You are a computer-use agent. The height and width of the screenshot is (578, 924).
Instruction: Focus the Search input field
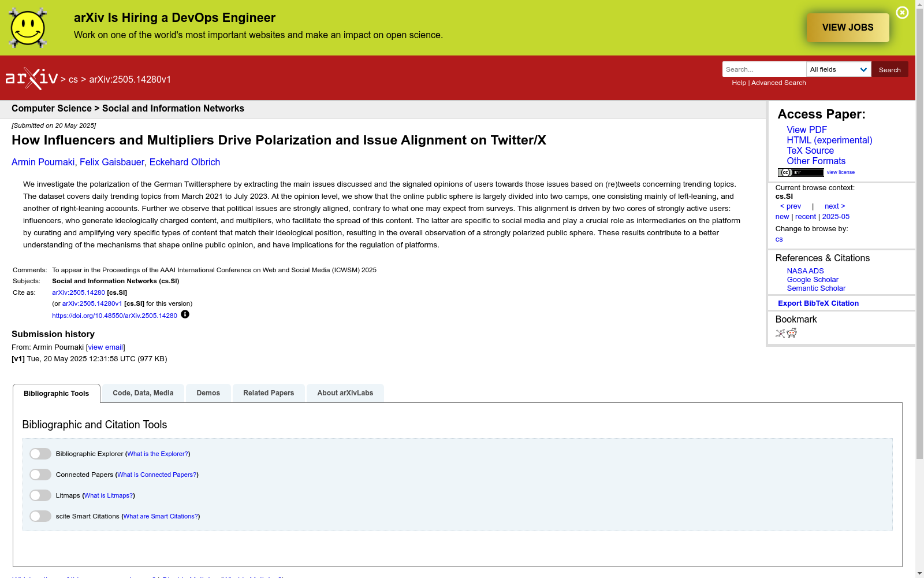764,69
